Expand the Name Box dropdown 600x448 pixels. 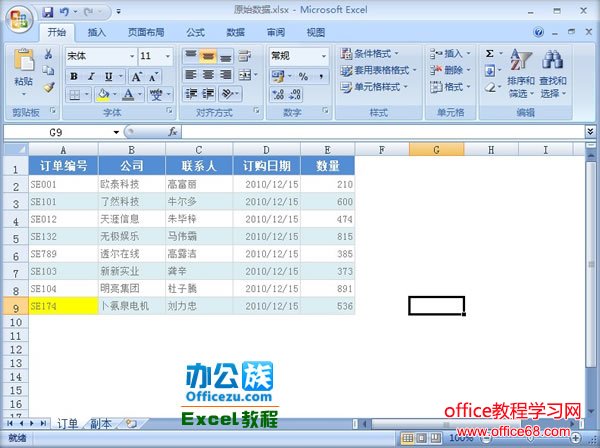[x=116, y=132]
